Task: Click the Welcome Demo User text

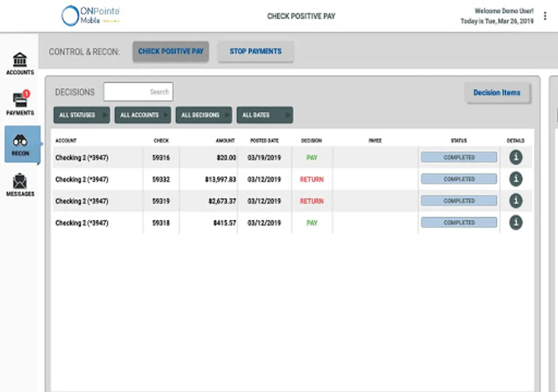Action: 504,11
